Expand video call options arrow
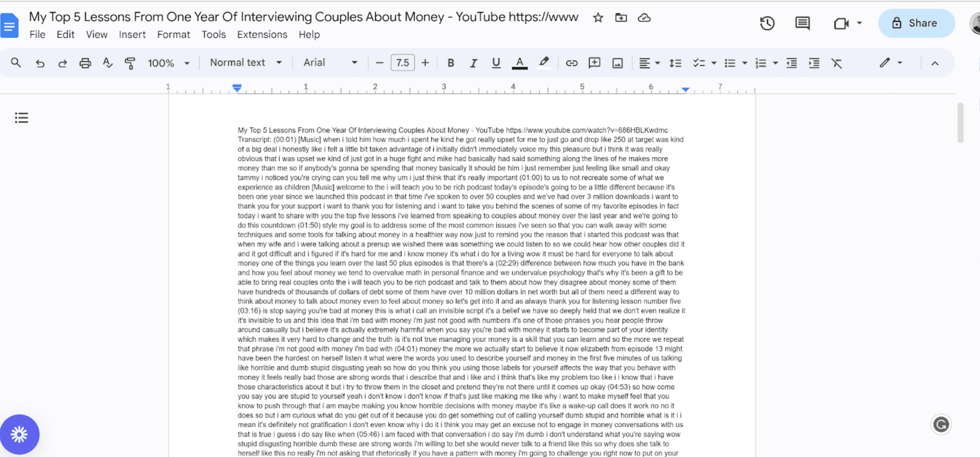Viewport: 980px width, 457px height. 859,23
